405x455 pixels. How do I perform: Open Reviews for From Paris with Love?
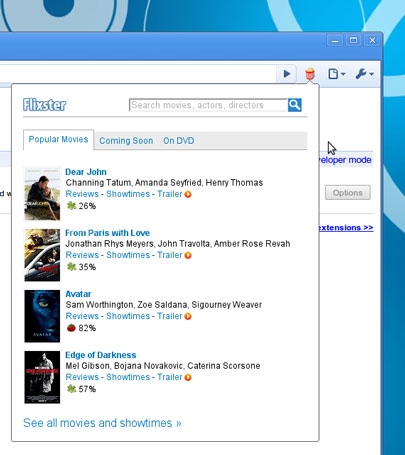pyautogui.click(x=82, y=255)
